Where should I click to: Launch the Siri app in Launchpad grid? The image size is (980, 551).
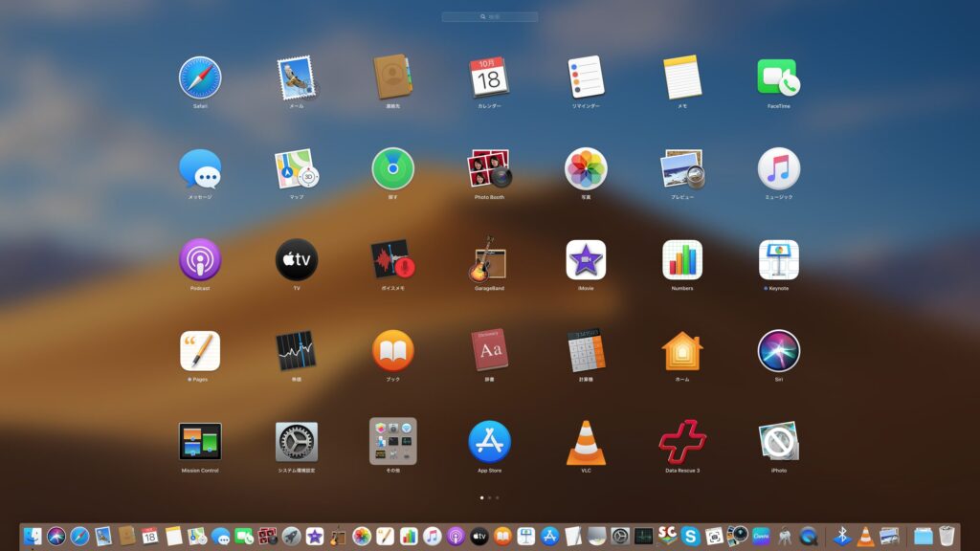(x=779, y=350)
